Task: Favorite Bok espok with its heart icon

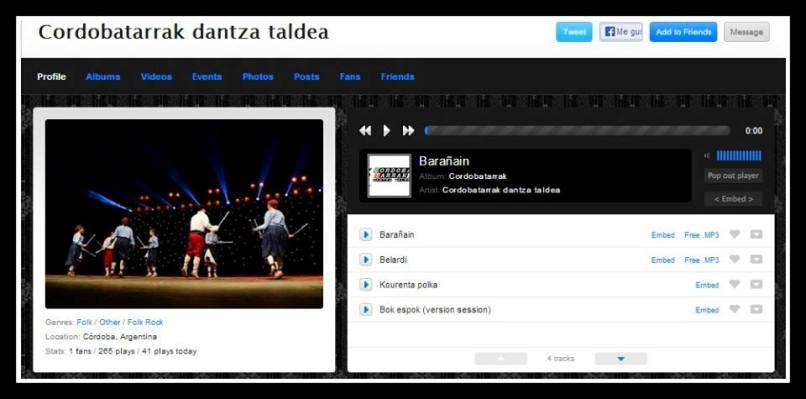Action: [x=735, y=309]
